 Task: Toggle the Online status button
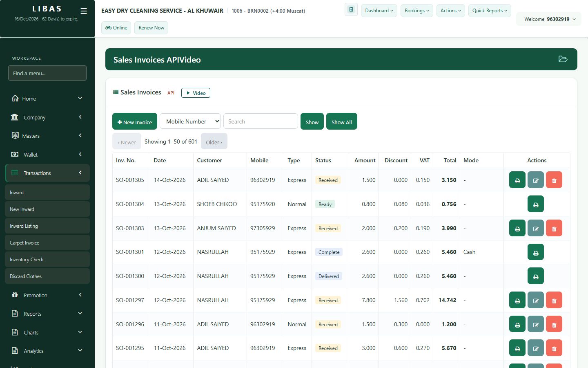tap(116, 28)
